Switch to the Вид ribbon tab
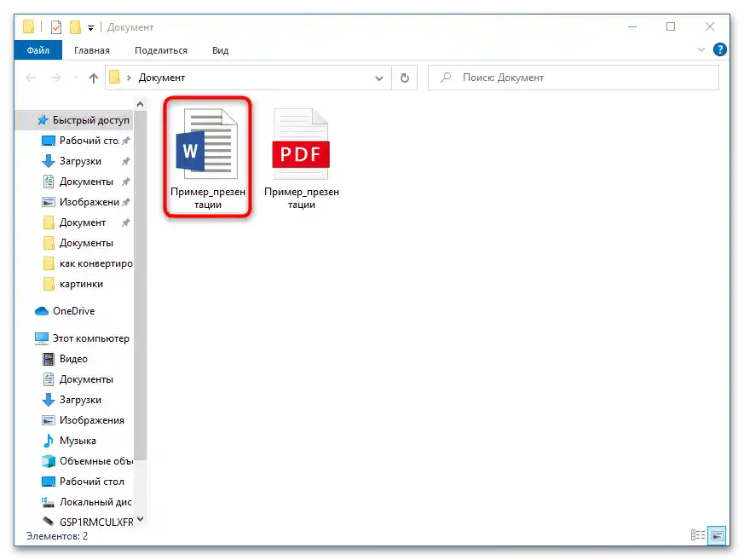 tap(220, 50)
